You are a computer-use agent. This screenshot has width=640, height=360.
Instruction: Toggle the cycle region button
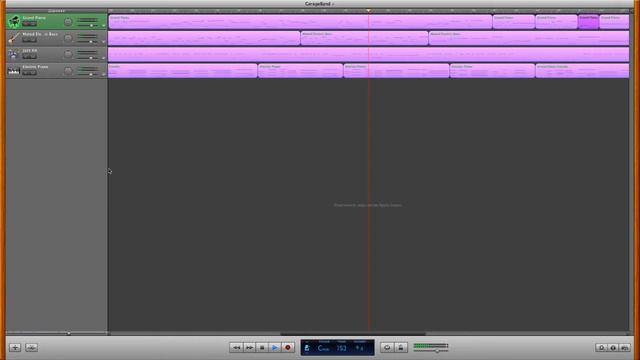pyautogui.click(x=387, y=347)
